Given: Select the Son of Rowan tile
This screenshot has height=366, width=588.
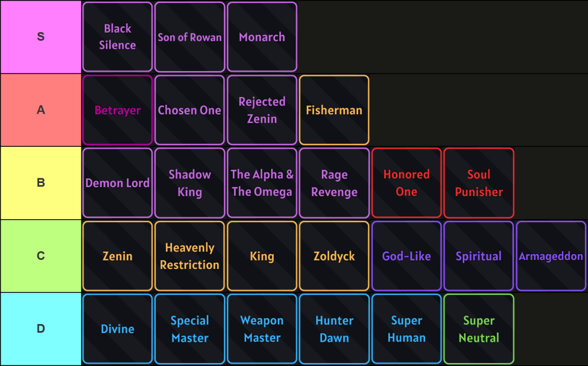Looking at the screenshot, I should (189, 37).
